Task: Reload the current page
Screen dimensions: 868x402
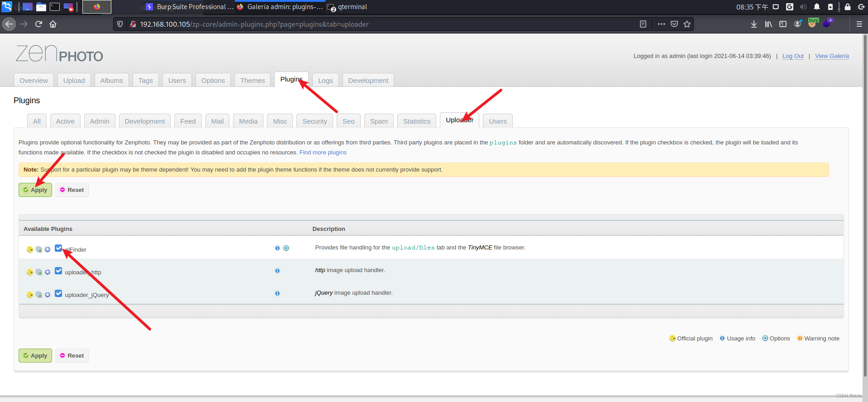Action: 38,24
